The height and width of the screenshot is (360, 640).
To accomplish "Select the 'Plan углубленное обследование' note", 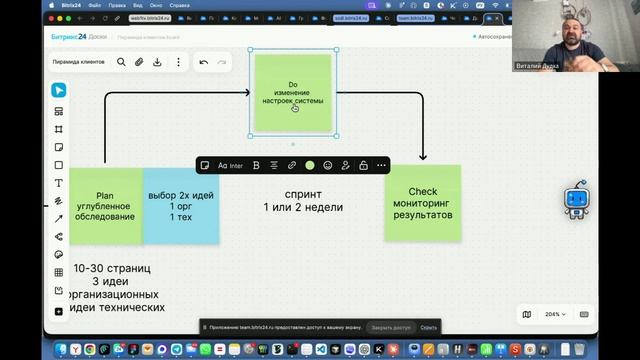I will pos(105,206).
